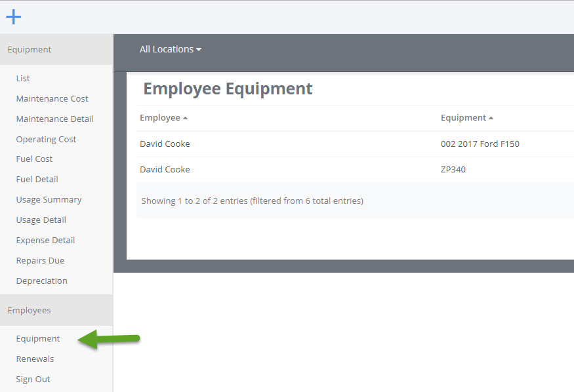Click the Employees section header in sidebar
Image resolution: width=574 pixels, height=392 pixels.
[x=56, y=310]
